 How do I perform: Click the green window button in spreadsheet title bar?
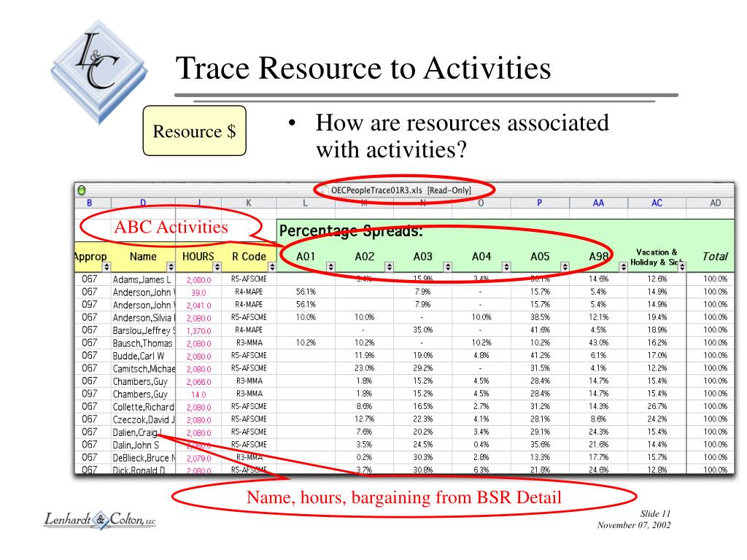[82, 190]
